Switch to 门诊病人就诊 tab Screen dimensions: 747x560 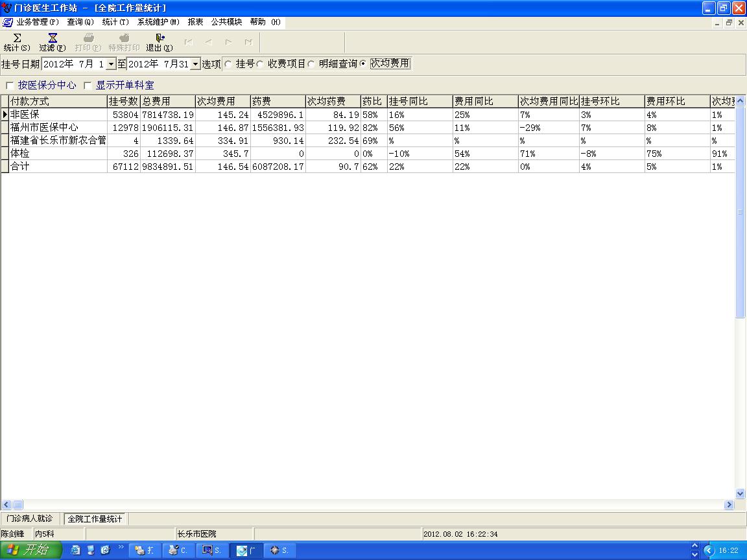tap(30, 518)
